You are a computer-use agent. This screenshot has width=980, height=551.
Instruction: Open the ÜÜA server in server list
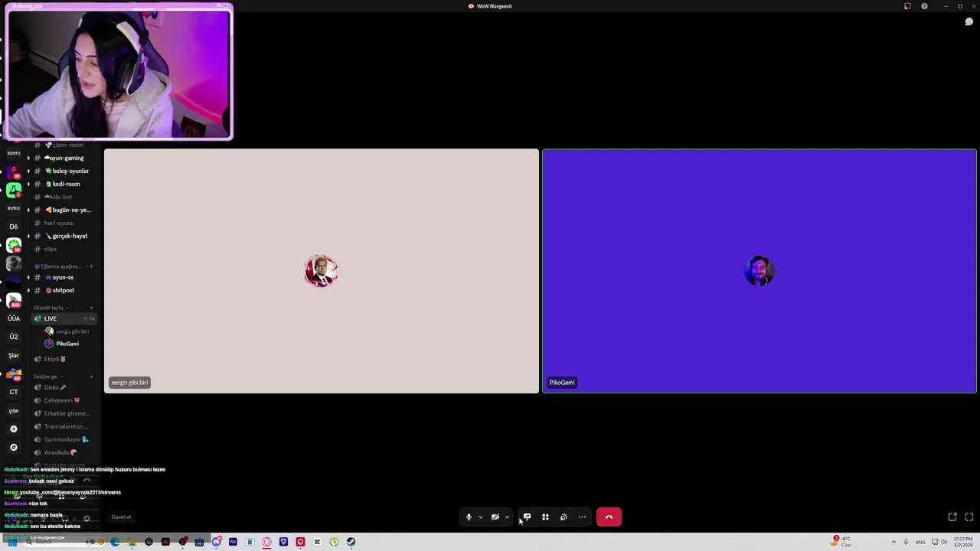pyautogui.click(x=14, y=318)
